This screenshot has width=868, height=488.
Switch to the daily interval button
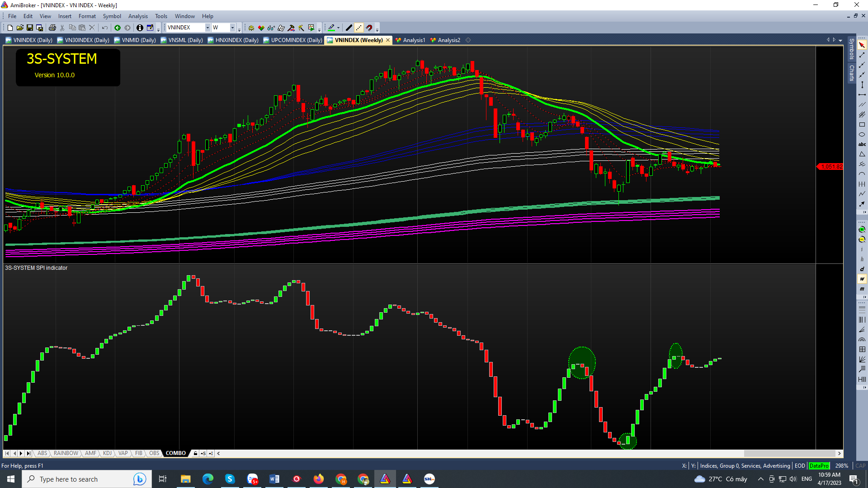pyautogui.click(x=862, y=269)
